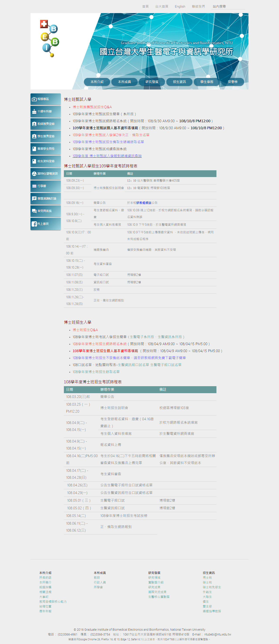Click footer 地理位置 link
279x644 pixels.
45,606
